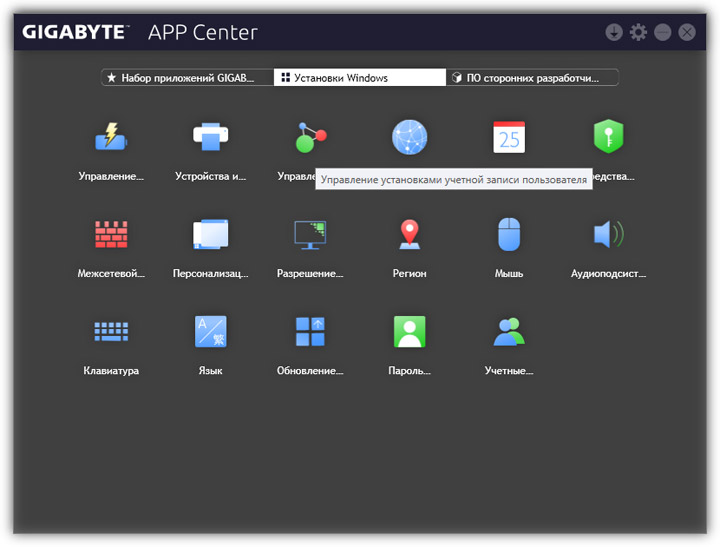Image resolution: width=720 pixels, height=547 pixels.
Task: Click the Клавиатура label text
Action: 111,371
